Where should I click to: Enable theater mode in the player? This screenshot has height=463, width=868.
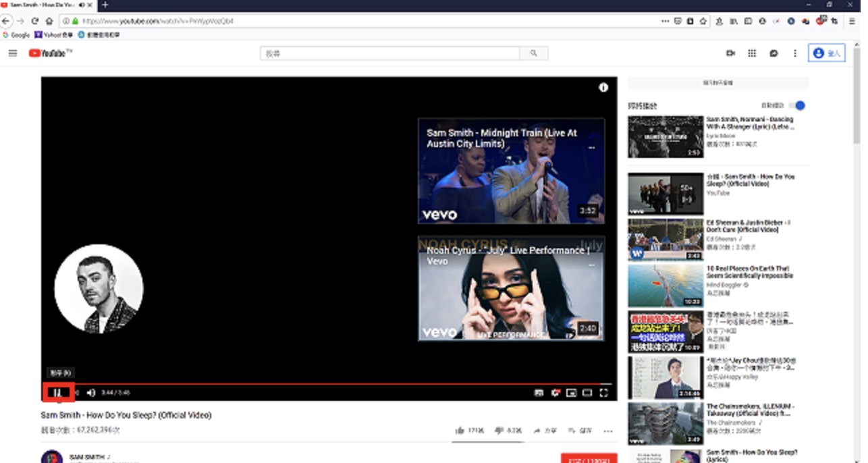tap(587, 392)
